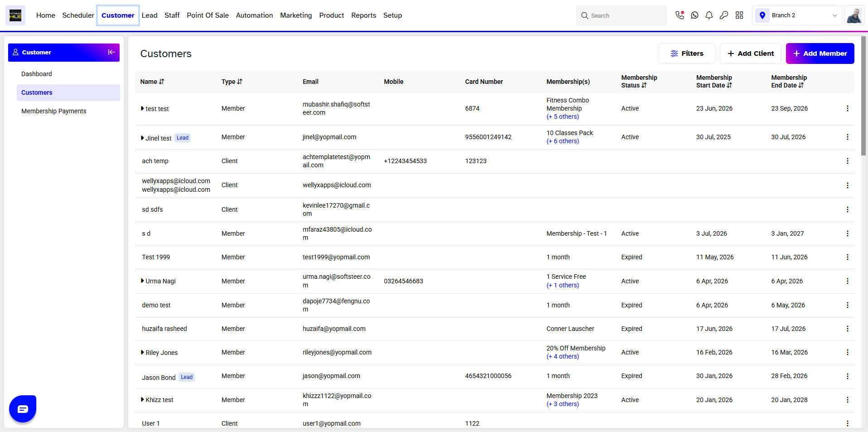Expand the Khizz test row
Viewport: 868px width, 432px height.
pyautogui.click(x=142, y=400)
